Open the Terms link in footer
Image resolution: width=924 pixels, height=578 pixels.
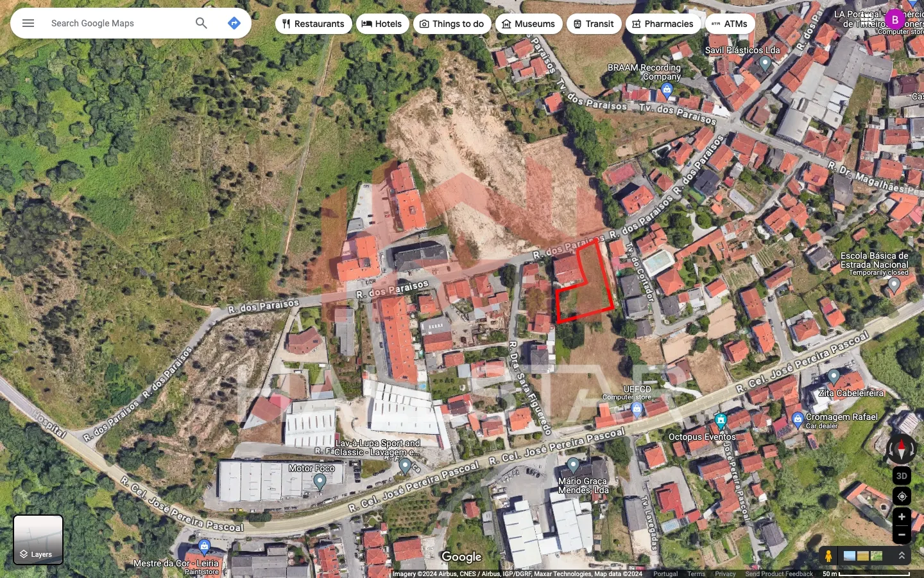tap(696, 574)
